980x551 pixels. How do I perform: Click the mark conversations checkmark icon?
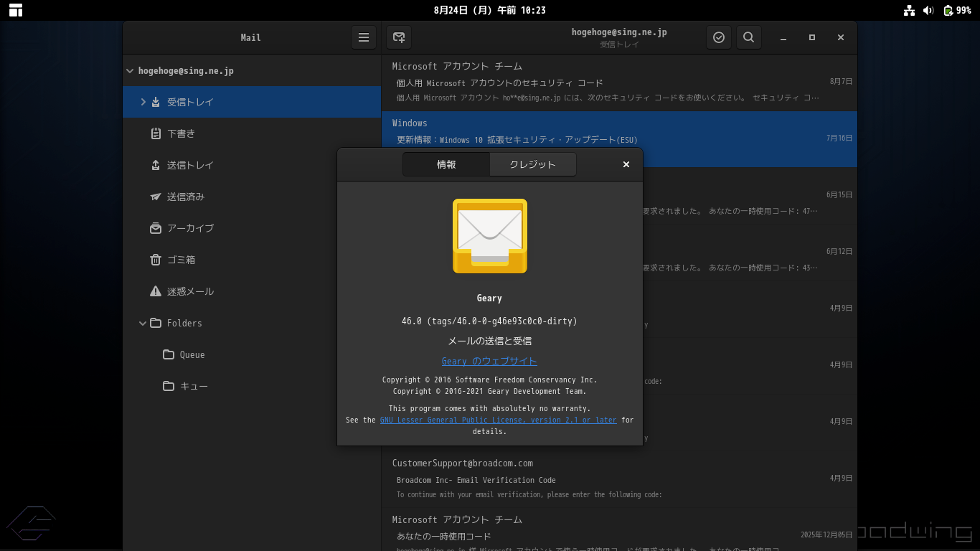(x=719, y=37)
